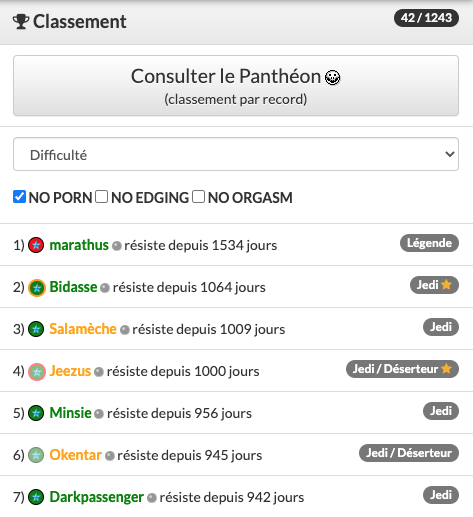Screen dimensions: 473x517
Task: Click Minsie's green star avatar icon
Action: tap(36, 413)
